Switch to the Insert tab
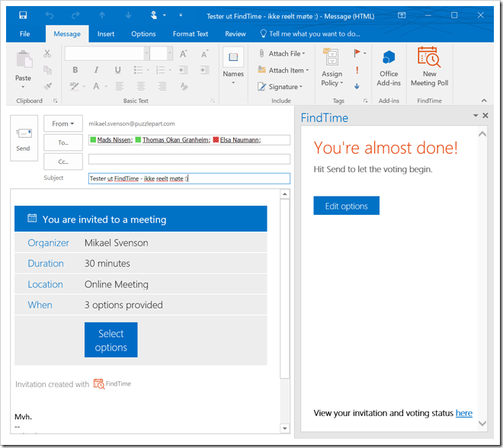This screenshot has height=448, width=503. (x=106, y=34)
